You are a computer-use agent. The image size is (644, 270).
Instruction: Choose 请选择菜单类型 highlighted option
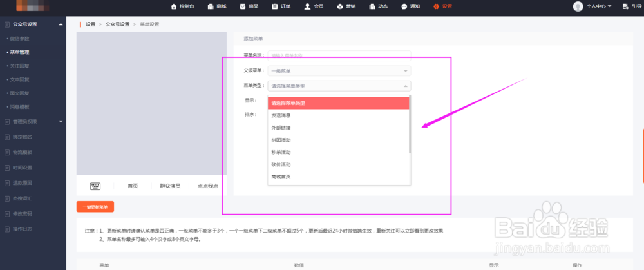point(339,103)
